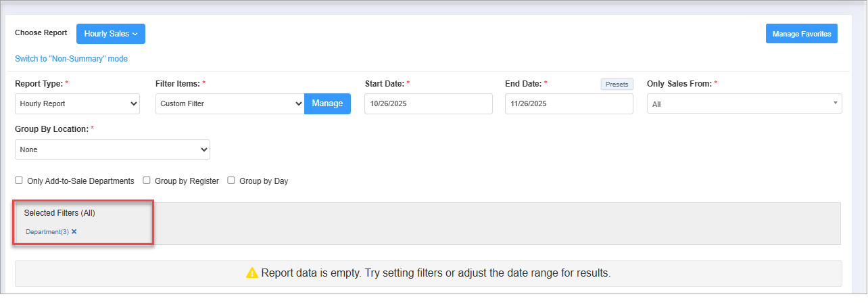The image size is (868, 303).
Task: Switch to Non-Summary mode link
Action: click(x=71, y=59)
